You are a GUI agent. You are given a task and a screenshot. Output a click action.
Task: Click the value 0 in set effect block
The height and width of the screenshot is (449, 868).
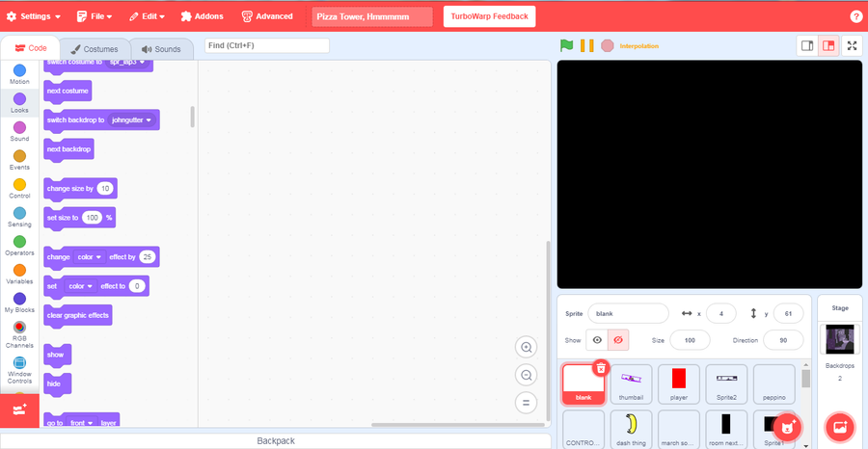pyautogui.click(x=137, y=286)
